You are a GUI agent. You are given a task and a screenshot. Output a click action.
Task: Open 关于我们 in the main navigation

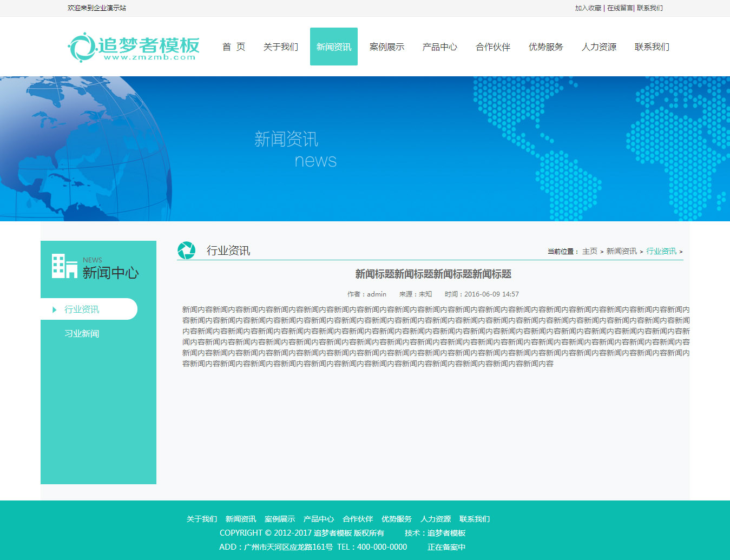[280, 47]
